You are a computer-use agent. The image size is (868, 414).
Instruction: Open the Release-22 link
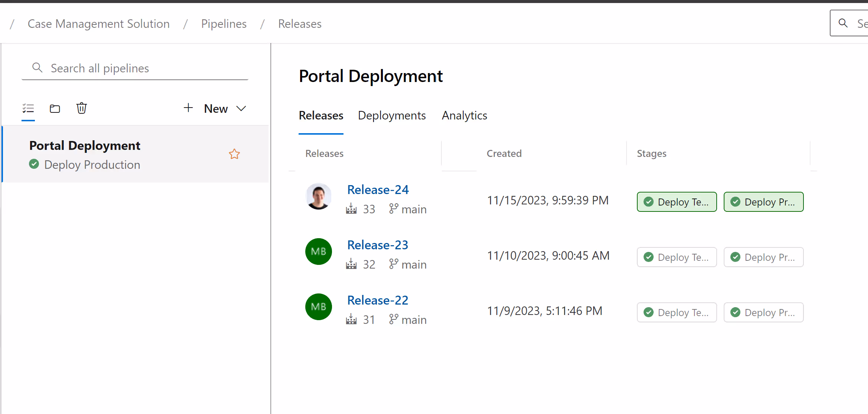(x=378, y=300)
